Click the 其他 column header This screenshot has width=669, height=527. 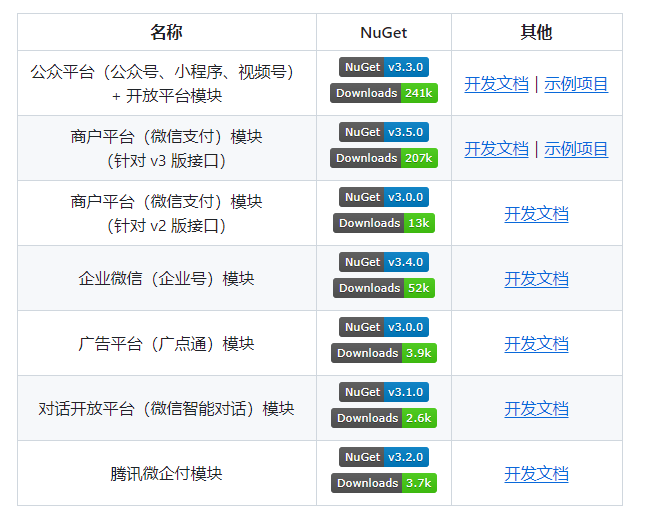click(x=537, y=32)
